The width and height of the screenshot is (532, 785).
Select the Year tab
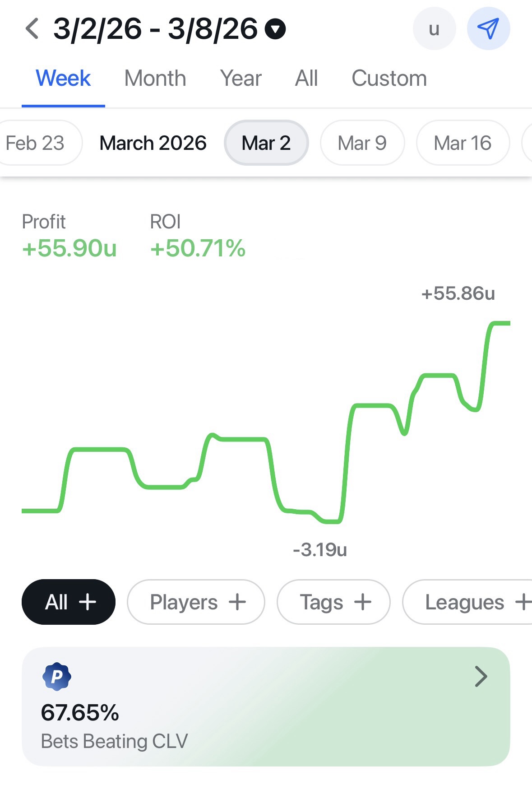click(241, 79)
